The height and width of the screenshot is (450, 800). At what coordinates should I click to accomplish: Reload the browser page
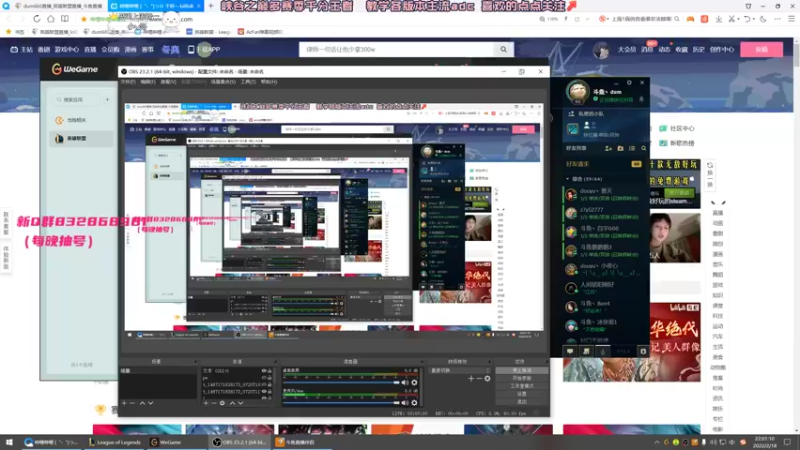click(x=37, y=19)
